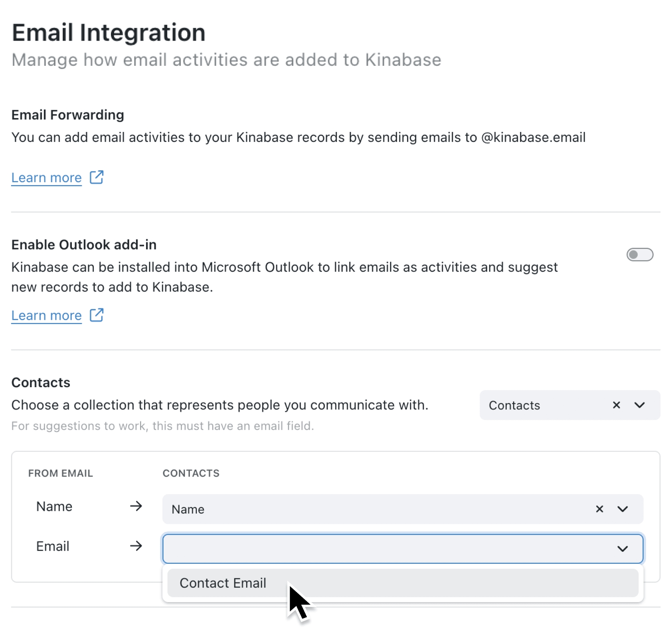Click the CONTACTS column header
The image size is (672, 638).
pos(191,473)
